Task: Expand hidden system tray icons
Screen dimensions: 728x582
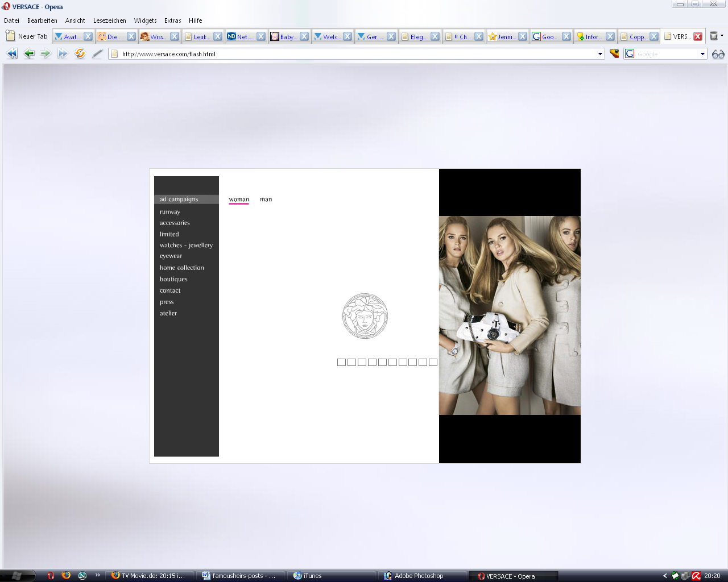Action: (x=665, y=576)
